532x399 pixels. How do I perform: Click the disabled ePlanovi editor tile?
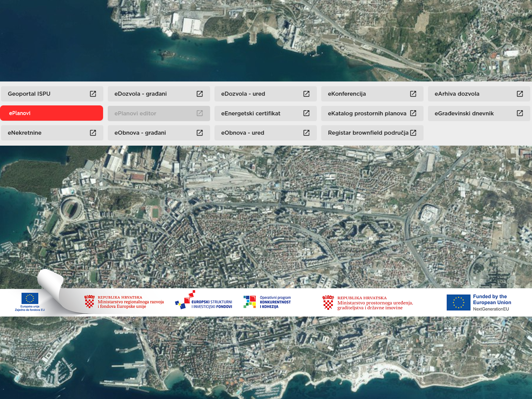(159, 113)
